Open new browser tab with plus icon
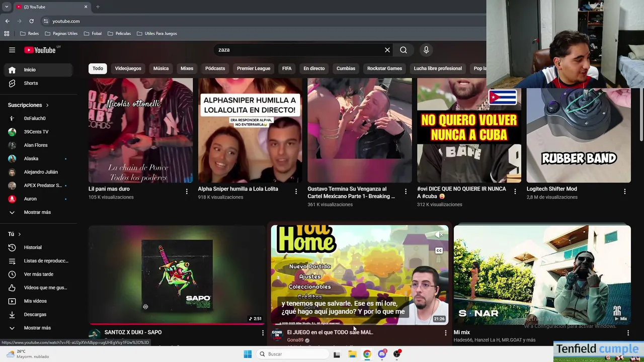The height and width of the screenshot is (362, 644). pos(98,7)
